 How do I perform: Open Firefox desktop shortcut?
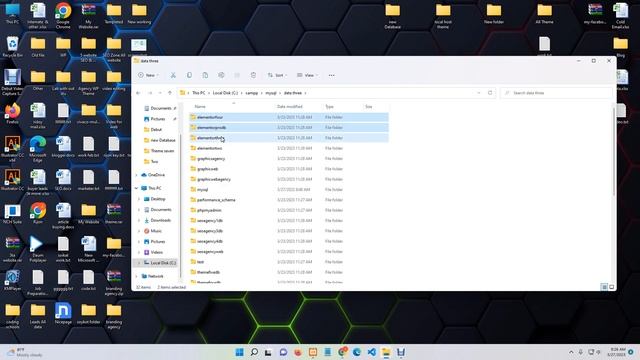(12, 113)
